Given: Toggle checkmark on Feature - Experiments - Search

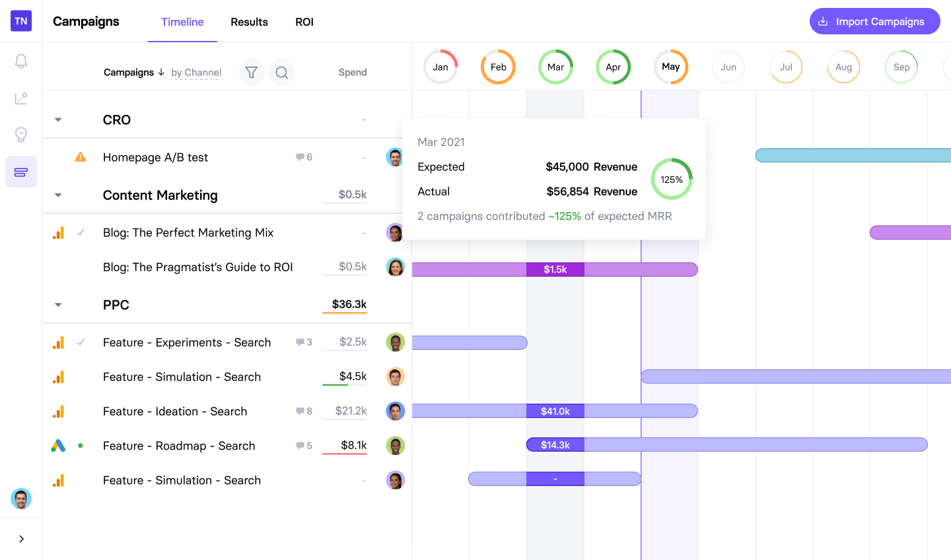Looking at the screenshot, I should coord(81,342).
